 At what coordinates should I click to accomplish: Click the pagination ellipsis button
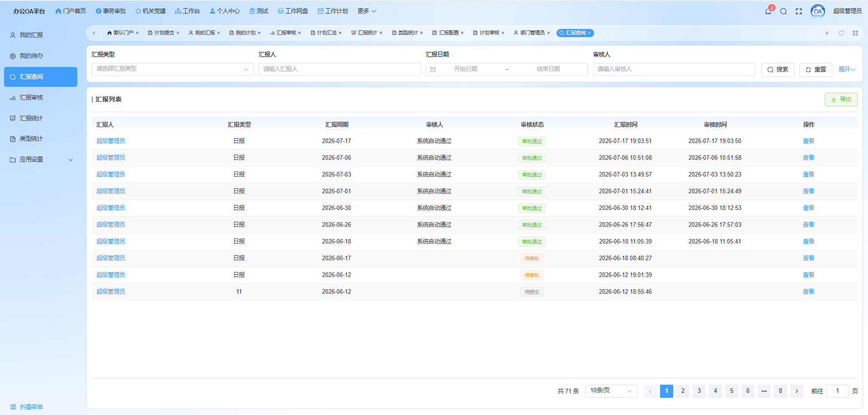pyautogui.click(x=764, y=391)
